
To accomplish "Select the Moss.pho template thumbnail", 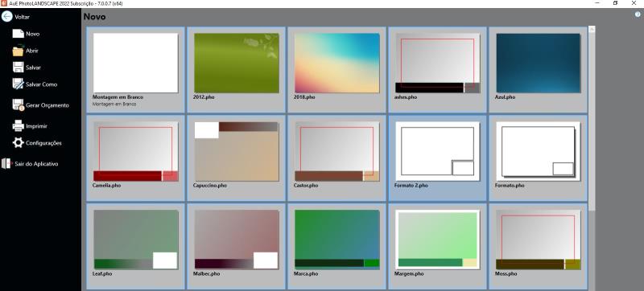I will (x=538, y=240).
